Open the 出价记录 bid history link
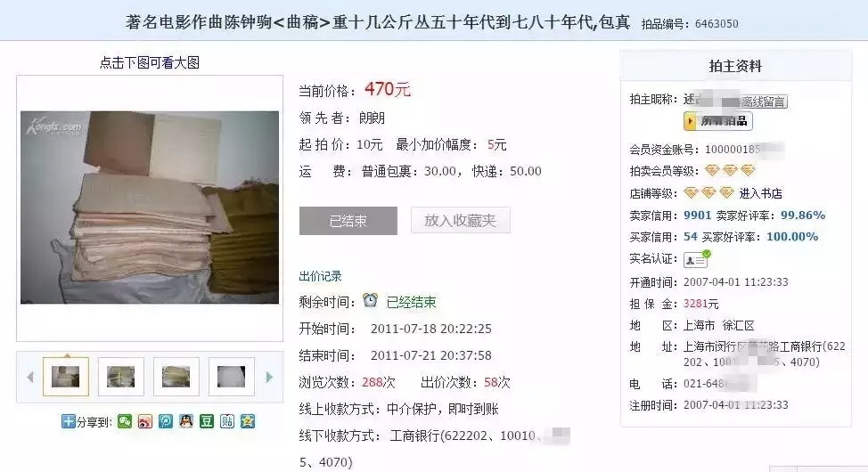This screenshot has height=472, width=868. tap(321, 276)
